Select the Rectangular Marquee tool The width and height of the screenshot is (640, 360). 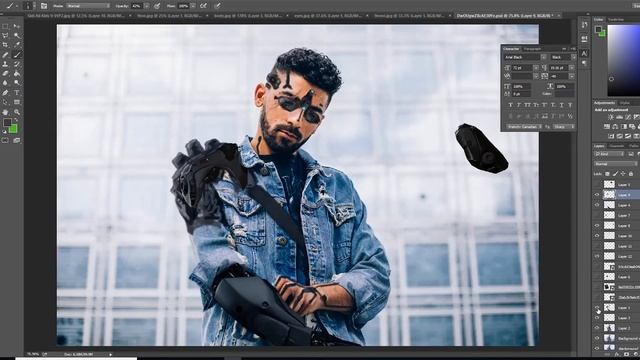click(5, 26)
